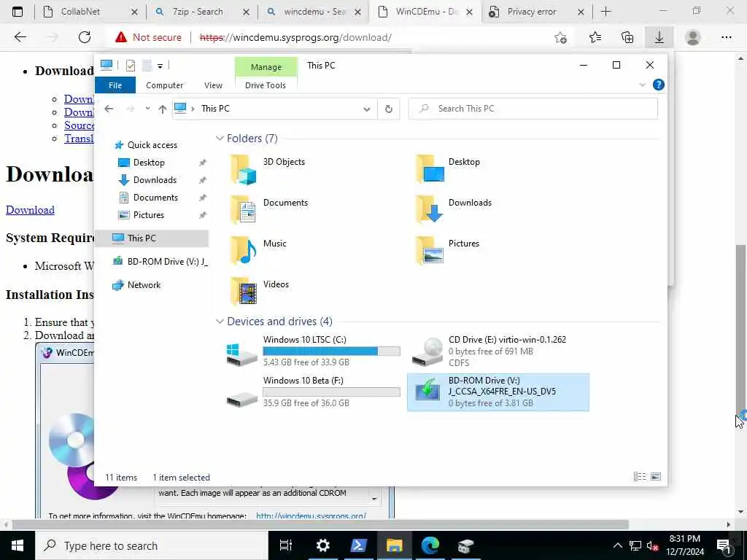The image size is (747, 560).
Task: Select the Desktop folder in Folders group
Action: tap(448, 169)
